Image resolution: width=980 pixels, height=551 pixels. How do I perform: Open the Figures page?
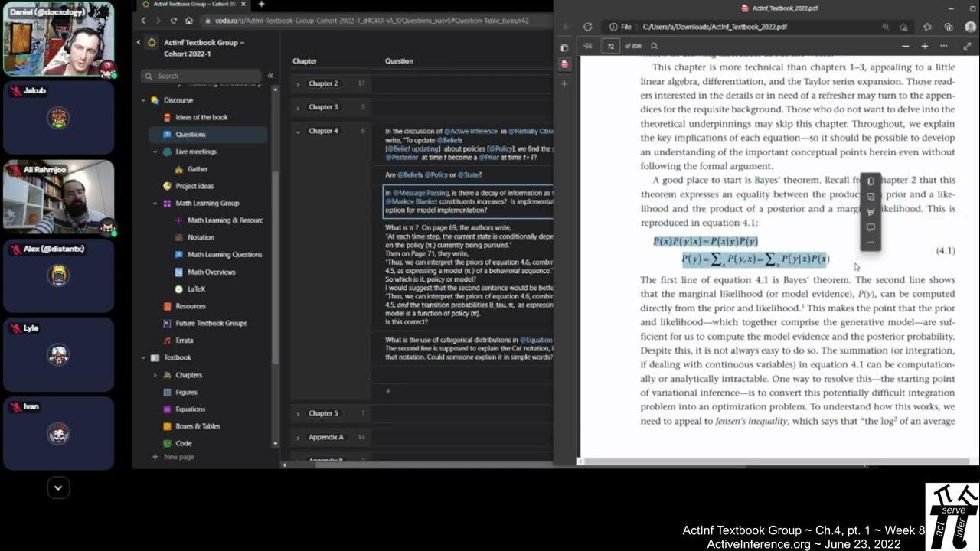click(186, 392)
